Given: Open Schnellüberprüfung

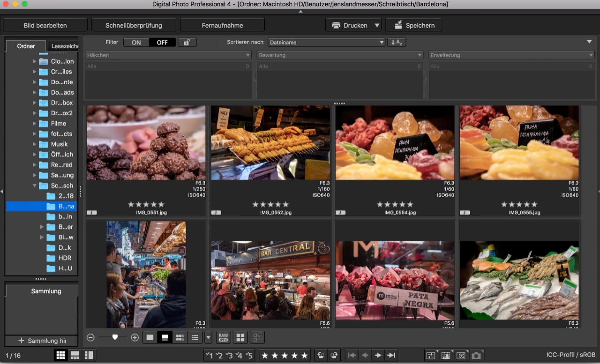Looking at the screenshot, I should 134,25.
